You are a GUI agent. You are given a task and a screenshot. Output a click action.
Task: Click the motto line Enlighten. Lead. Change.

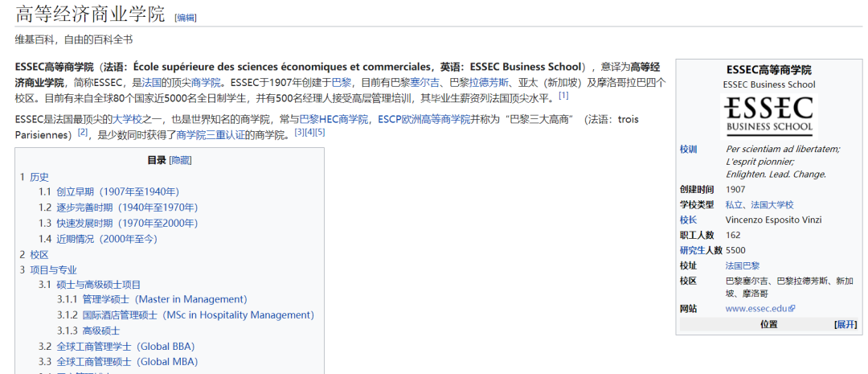click(776, 174)
